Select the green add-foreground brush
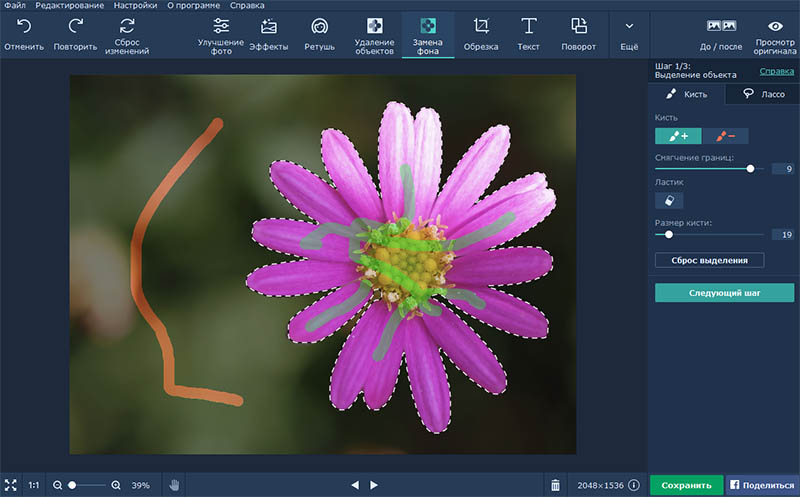This screenshot has width=800, height=497. click(678, 136)
